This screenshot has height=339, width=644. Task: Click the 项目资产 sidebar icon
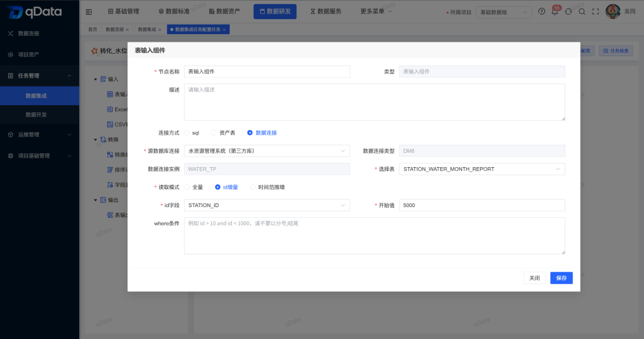[11, 54]
